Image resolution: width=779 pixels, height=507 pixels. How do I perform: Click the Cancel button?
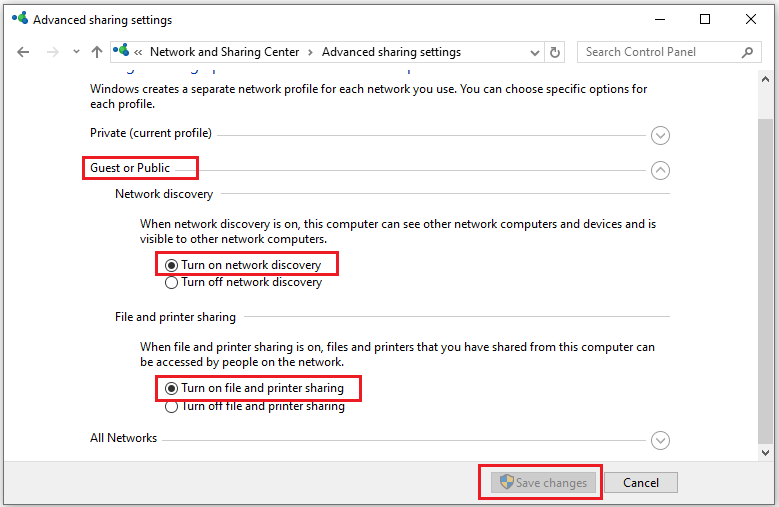(x=641, y=483)
